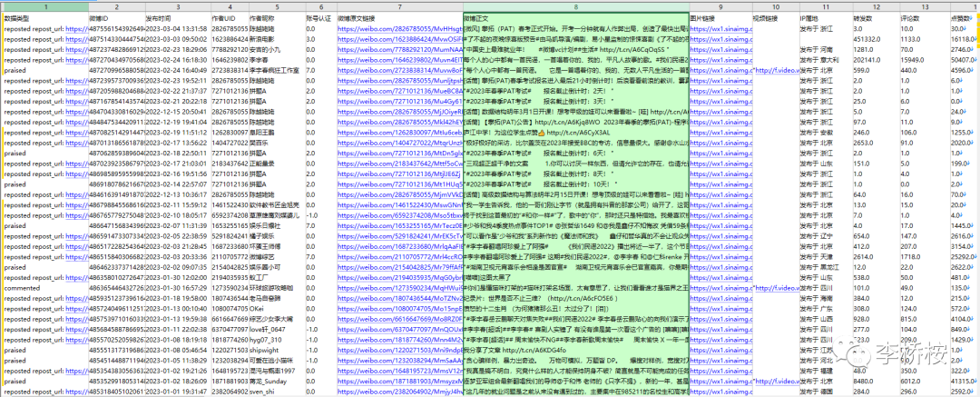This screenshot has height=397, width=980.
Task: Select author cell 李宇春疯狂工作室
Action: click(x=277, y=70)
